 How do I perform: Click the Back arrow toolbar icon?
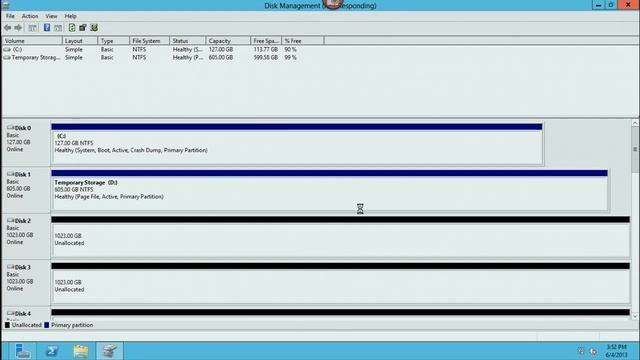(x=7, y=28)
